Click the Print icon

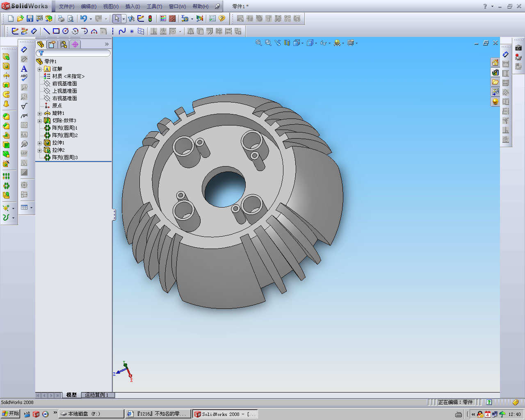tap(61, 18)
